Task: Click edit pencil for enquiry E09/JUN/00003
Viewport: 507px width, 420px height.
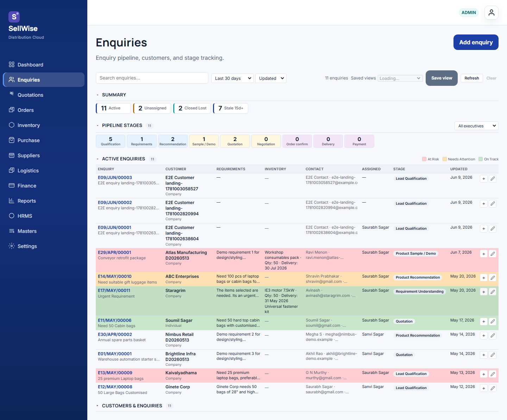Action: coord(493,179)
